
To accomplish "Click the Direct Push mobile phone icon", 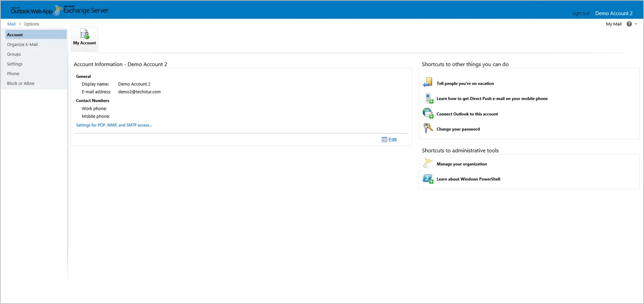I will (x=429, y=98).
